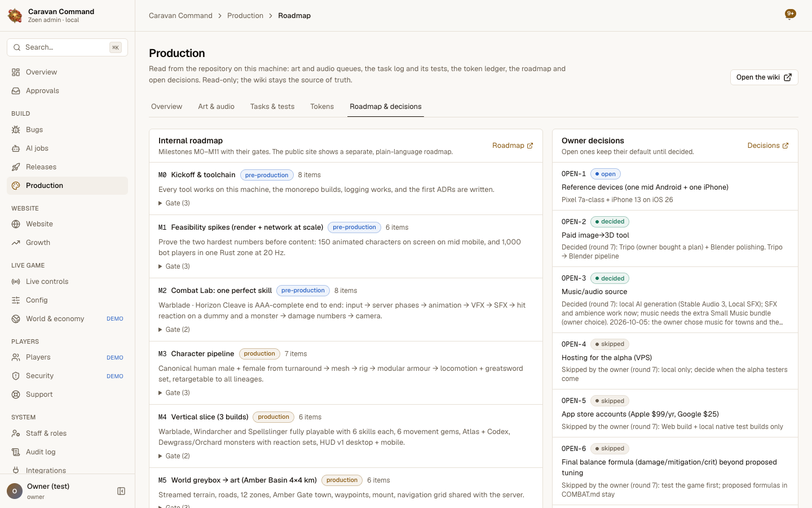Open the Security shield icon

pos(16,376)
